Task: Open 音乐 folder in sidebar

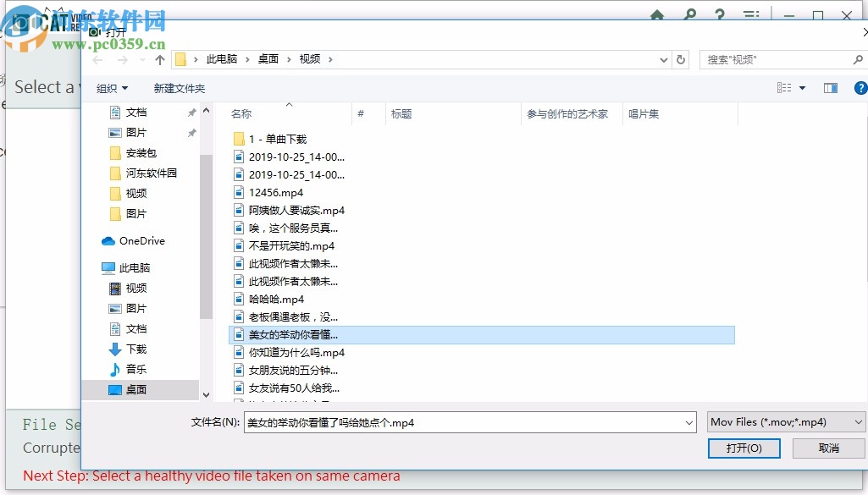Action: click(x=128, y=370)
